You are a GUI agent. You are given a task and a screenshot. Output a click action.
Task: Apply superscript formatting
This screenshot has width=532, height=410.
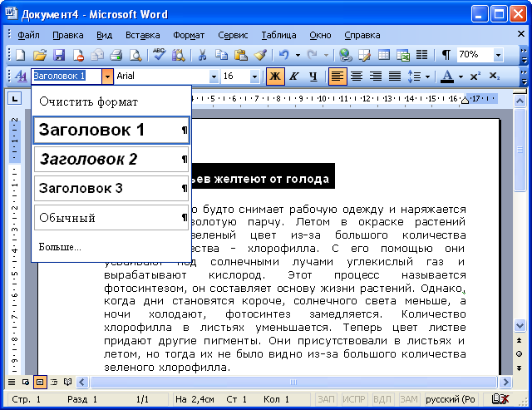tap(475, 77)
